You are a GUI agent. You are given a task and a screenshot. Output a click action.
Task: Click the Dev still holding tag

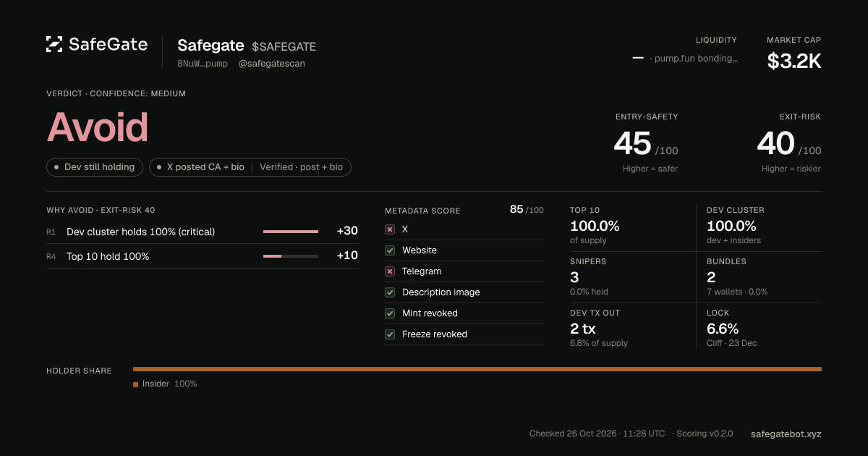pos(95,167)
